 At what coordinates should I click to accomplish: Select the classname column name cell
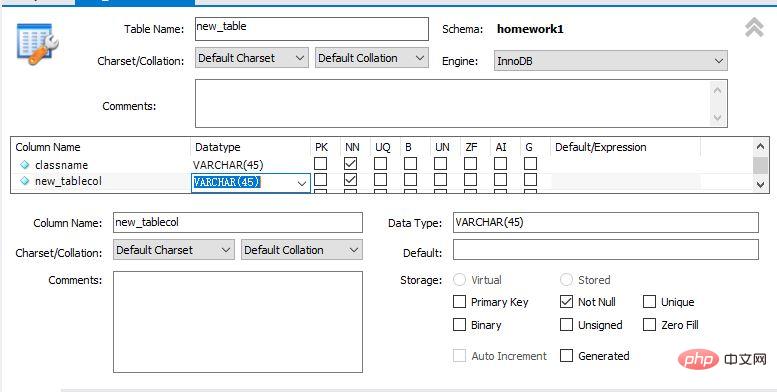pos(61,165)
